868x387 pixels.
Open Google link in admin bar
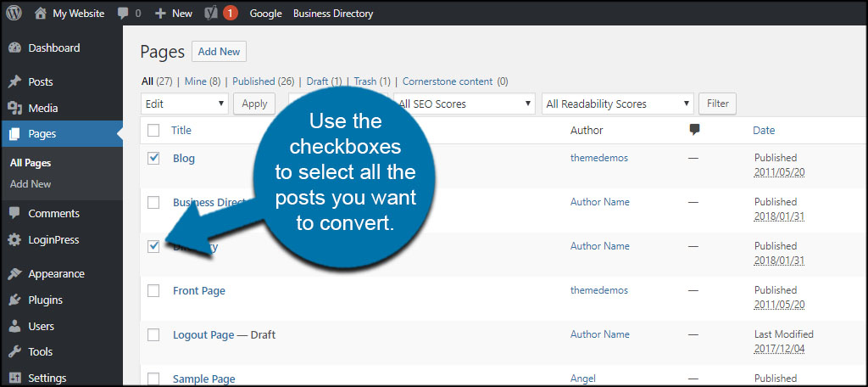click(x=265, y=14)
